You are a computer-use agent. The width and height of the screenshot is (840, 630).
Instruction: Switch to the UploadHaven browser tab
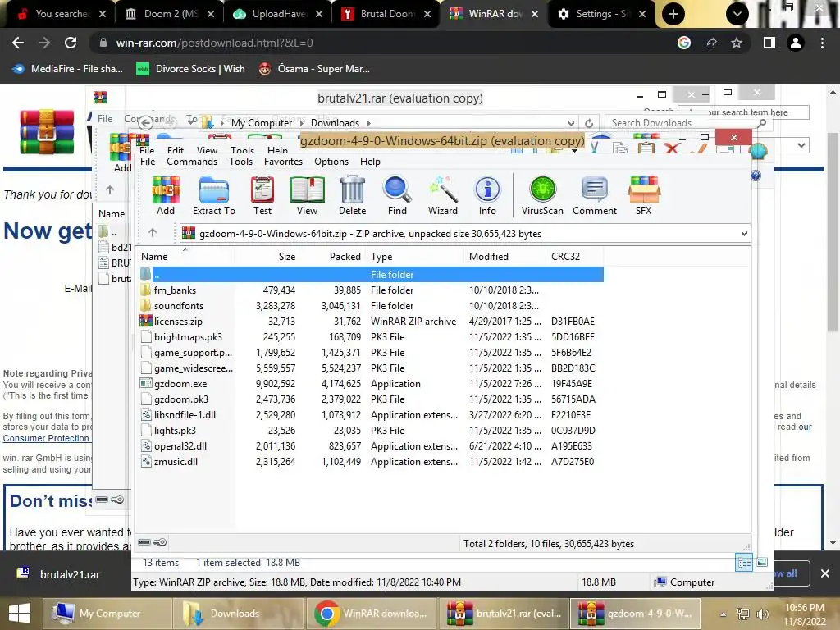pyautogui.click(x=279, y=14)
